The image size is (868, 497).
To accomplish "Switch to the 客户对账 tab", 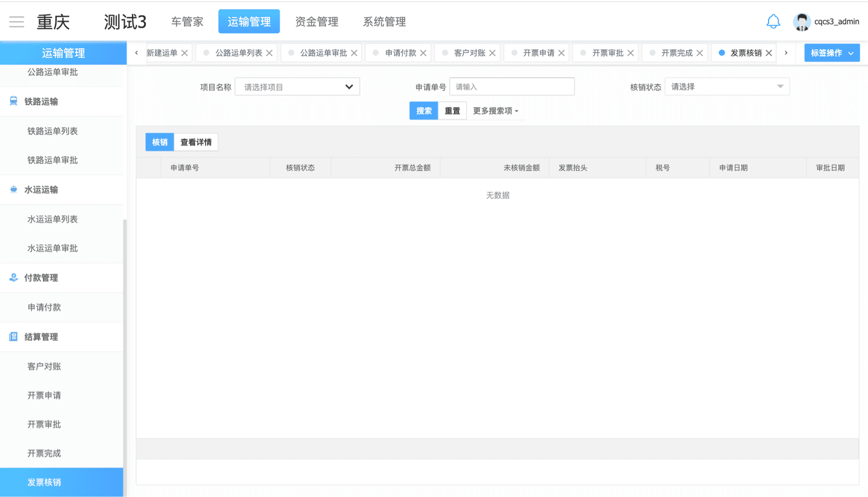I will 469,53.
